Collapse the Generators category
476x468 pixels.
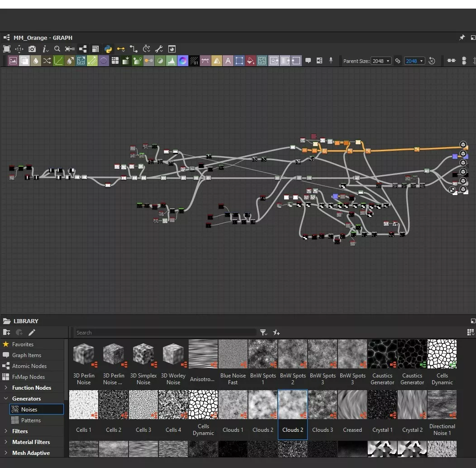pyautogui.click(x=6, y=399)
